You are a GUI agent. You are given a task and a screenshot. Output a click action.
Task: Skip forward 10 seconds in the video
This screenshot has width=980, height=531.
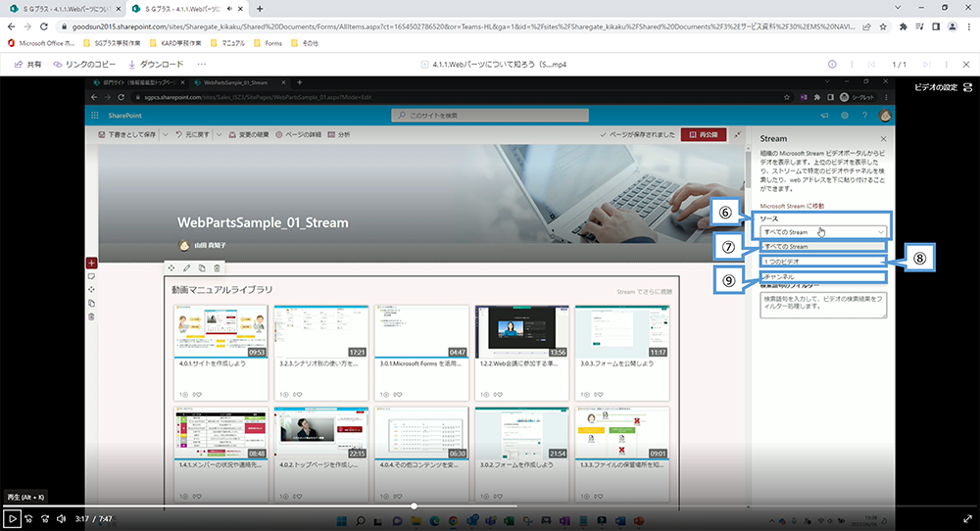tap(45, 518)
